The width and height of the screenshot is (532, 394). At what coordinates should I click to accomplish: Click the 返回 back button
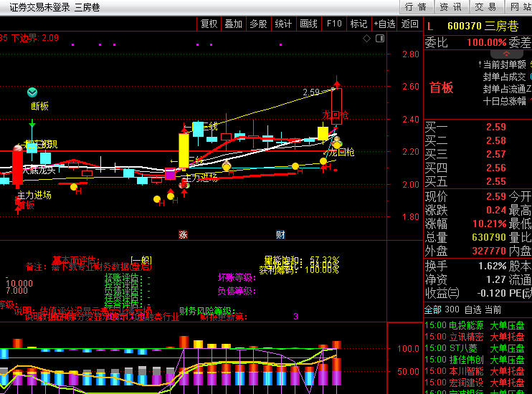pos(410,24)
